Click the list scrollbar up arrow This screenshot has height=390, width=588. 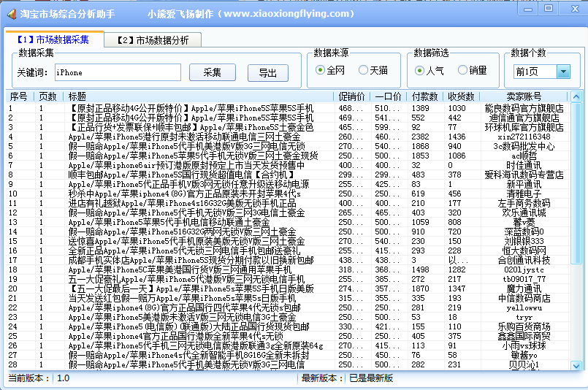click(x=576, y=96)
